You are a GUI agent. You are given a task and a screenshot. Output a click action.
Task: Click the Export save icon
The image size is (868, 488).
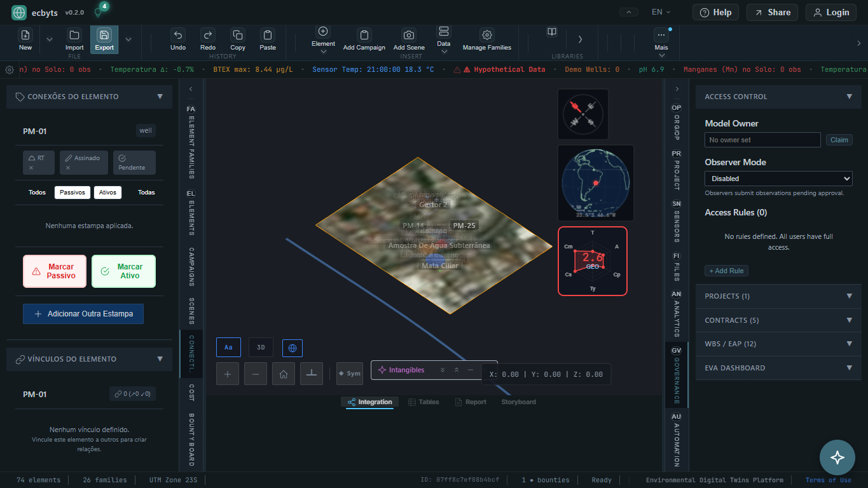pos(104,36)
